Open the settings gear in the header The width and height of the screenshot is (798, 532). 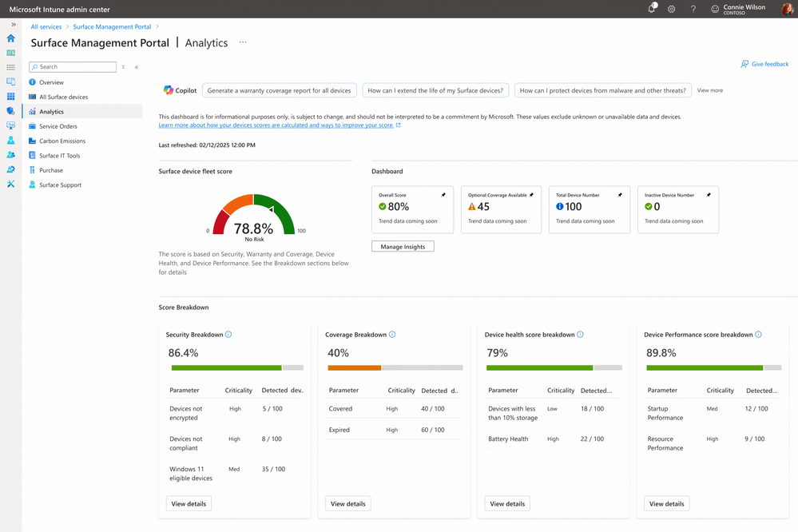[x=671, y=9]
